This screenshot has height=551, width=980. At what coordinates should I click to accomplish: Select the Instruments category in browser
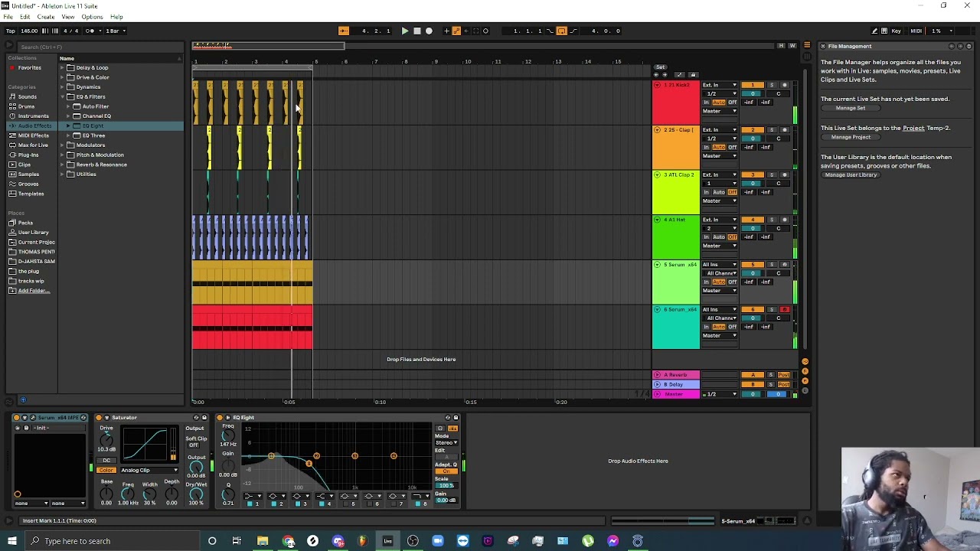(x=33, y=116)
